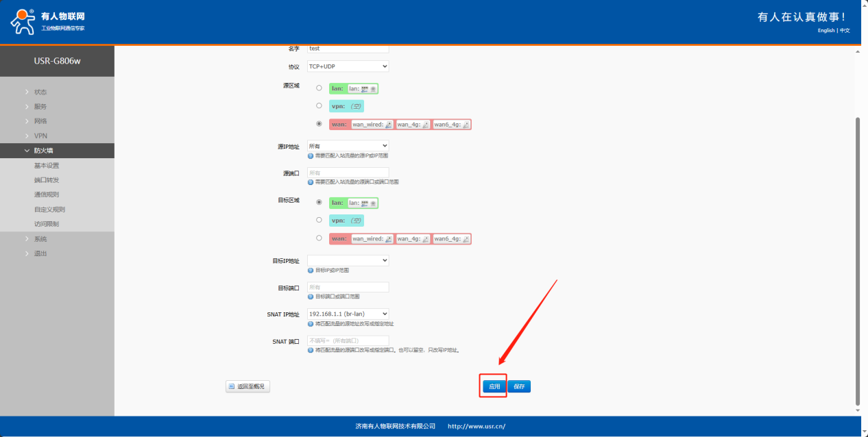868x437 pixels.
Task: Click wan6_4g interface icon in source zone
Action: 466,125
